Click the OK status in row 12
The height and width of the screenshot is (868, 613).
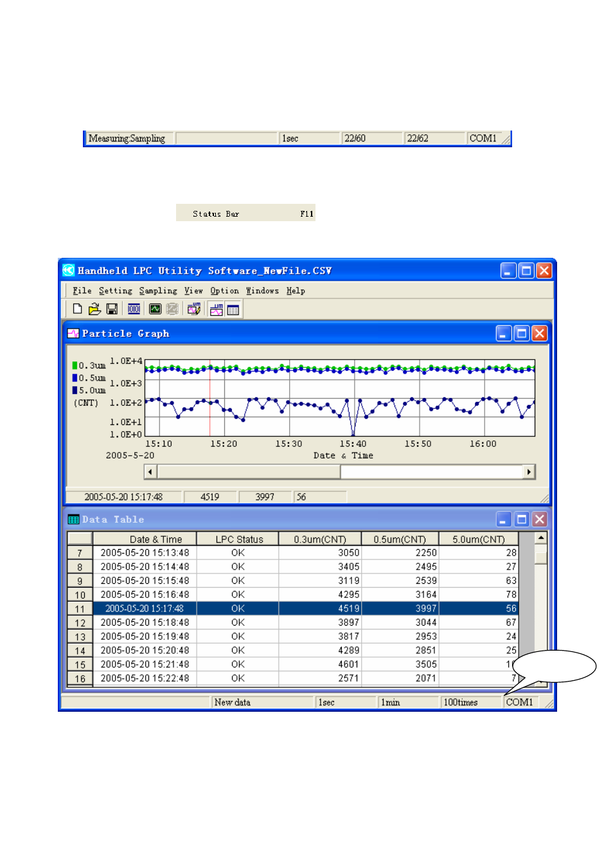tap(238, 622)
